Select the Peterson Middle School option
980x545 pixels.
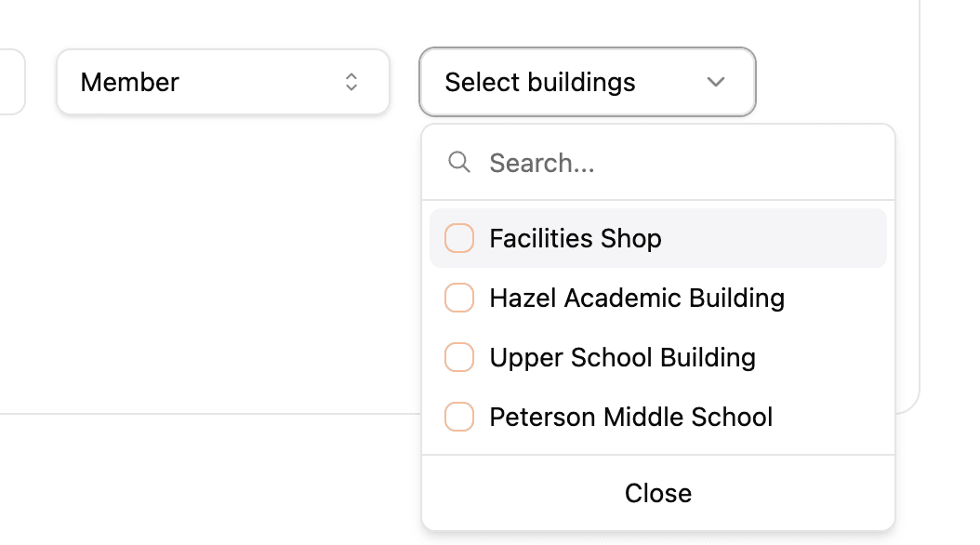tap(630, 417)
